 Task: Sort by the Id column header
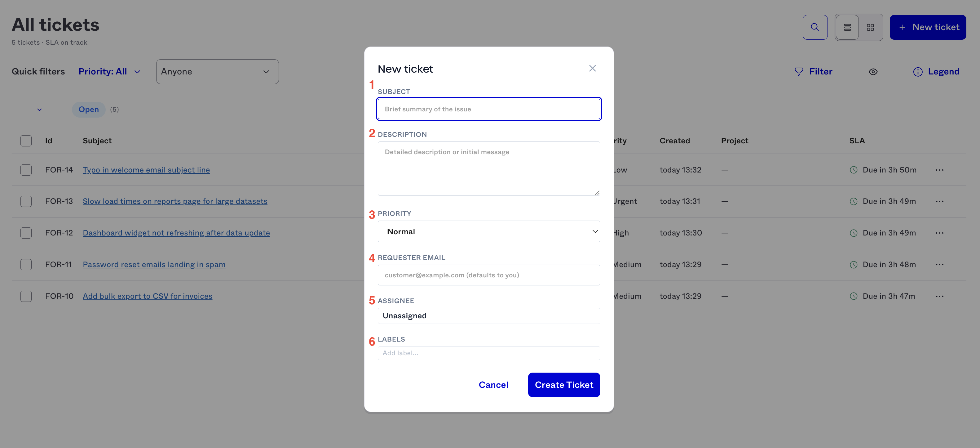point(48,141)
